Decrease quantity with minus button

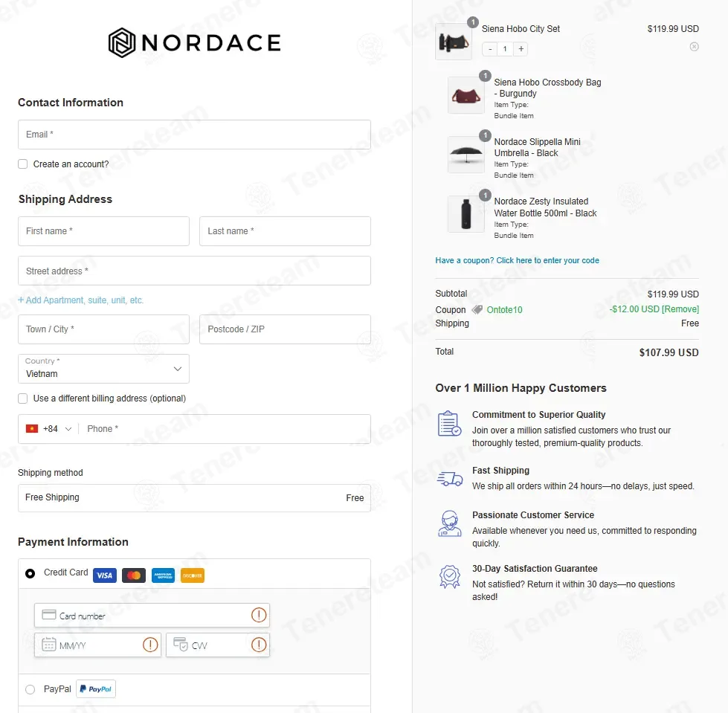pyautogui.click(x=490, y=49)
